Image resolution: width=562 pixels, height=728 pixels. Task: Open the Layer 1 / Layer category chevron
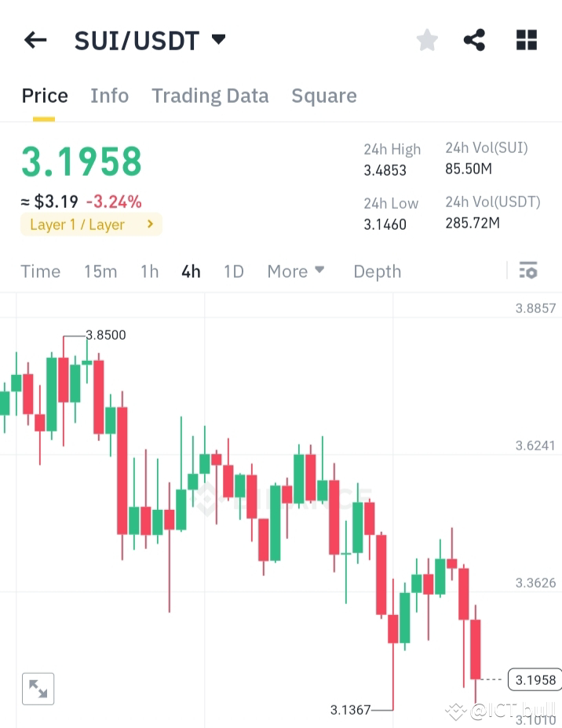point(149,224)
